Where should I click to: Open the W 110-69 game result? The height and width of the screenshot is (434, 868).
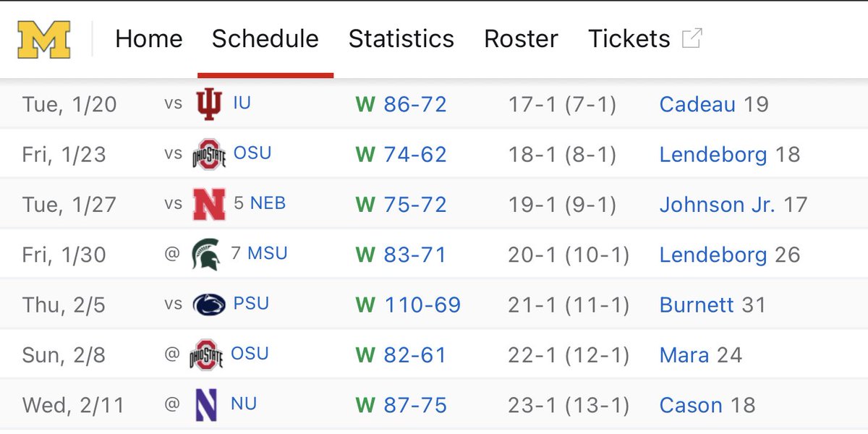click(x=408, y=305)
